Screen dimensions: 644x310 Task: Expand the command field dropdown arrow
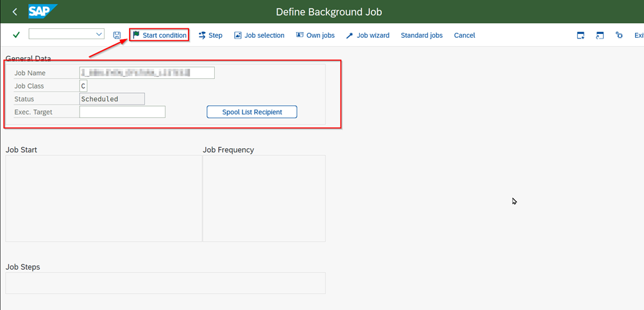pos(99,34)
